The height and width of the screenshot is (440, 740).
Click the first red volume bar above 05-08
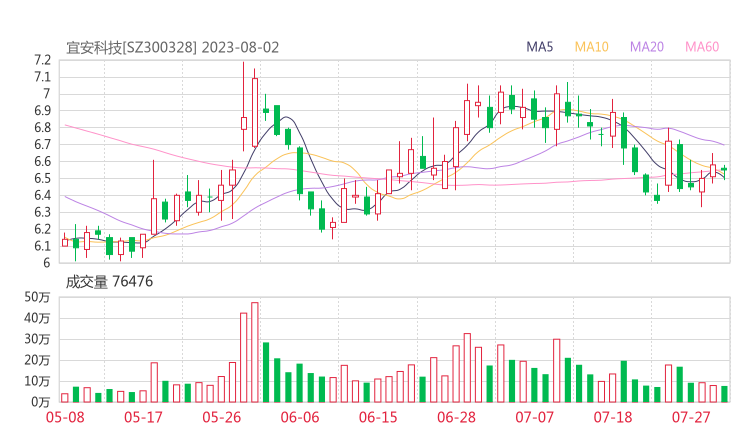click(65, 398)
